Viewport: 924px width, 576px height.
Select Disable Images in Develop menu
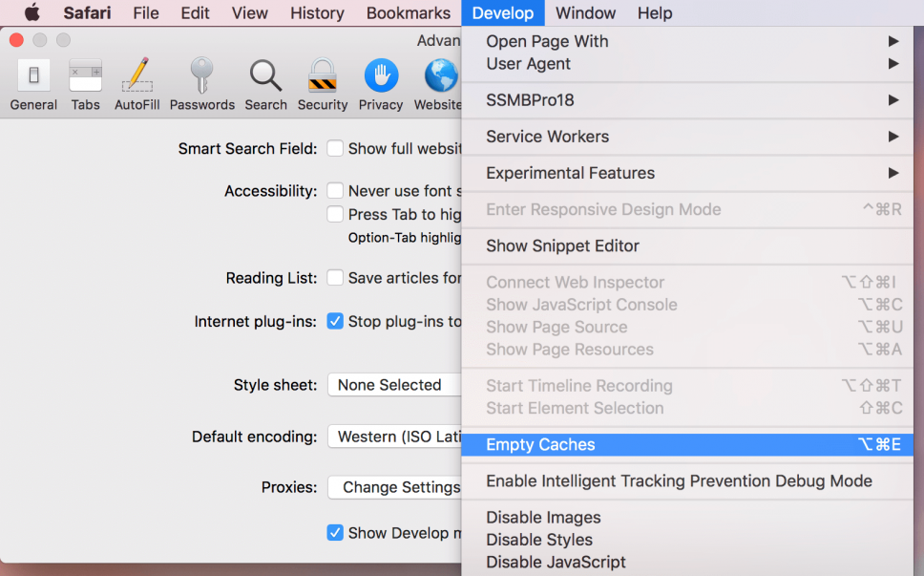[x=687, y=518]
